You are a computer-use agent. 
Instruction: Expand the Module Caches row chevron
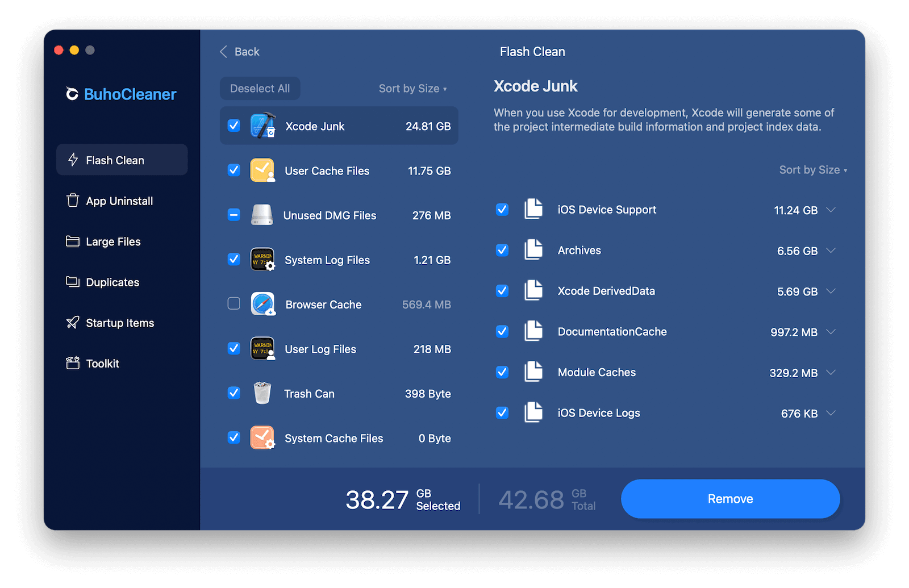pyautogui.click(x=831, y=372)
